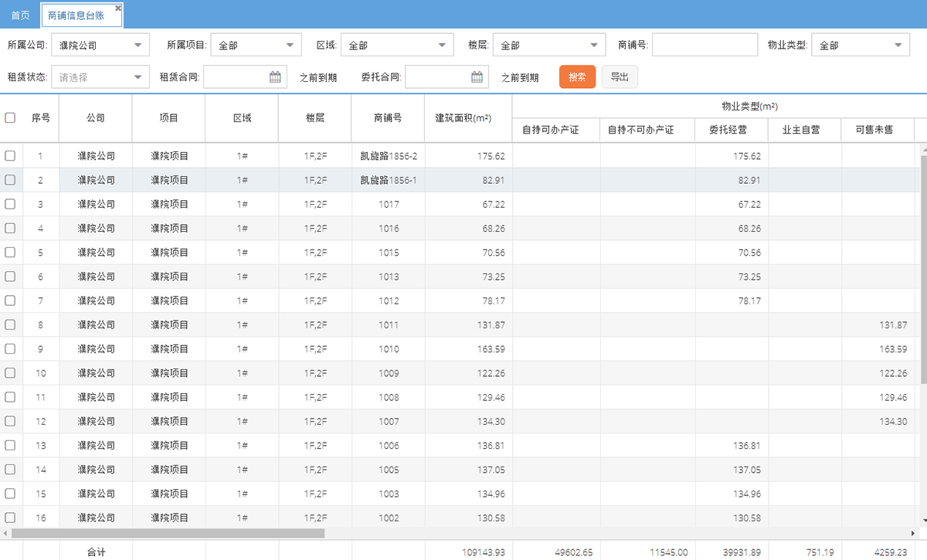Switch to the 首页 tab
The image size is (927, 560).
click(x=20, y=15)
